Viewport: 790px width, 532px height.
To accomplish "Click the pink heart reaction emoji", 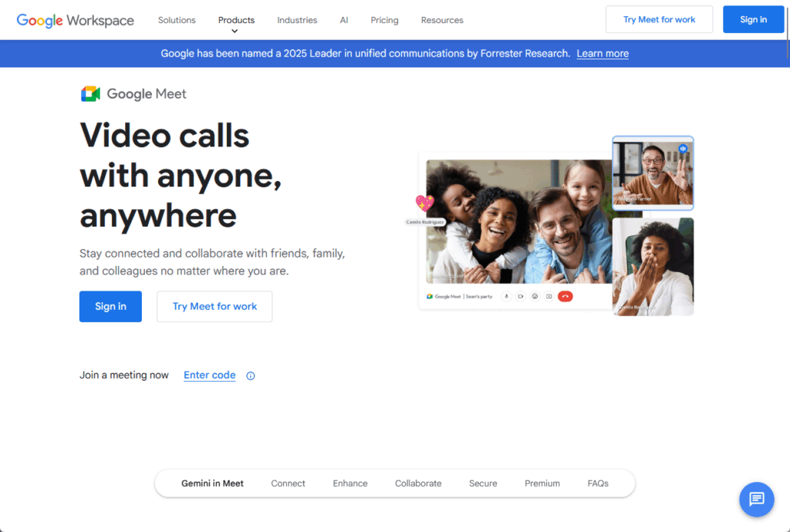I will (425, 202).
